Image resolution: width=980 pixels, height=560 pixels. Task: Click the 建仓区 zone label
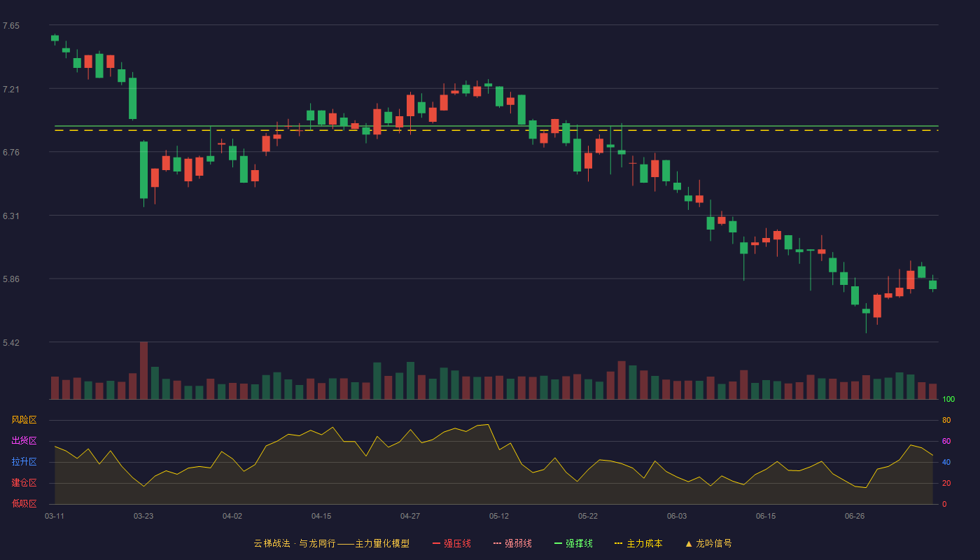click(x=24, y=483)
